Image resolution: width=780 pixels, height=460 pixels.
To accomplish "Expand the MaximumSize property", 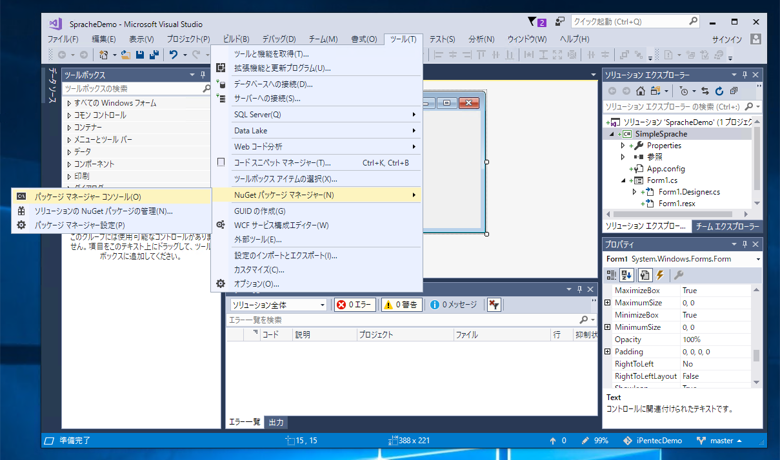I will [607, 302].
